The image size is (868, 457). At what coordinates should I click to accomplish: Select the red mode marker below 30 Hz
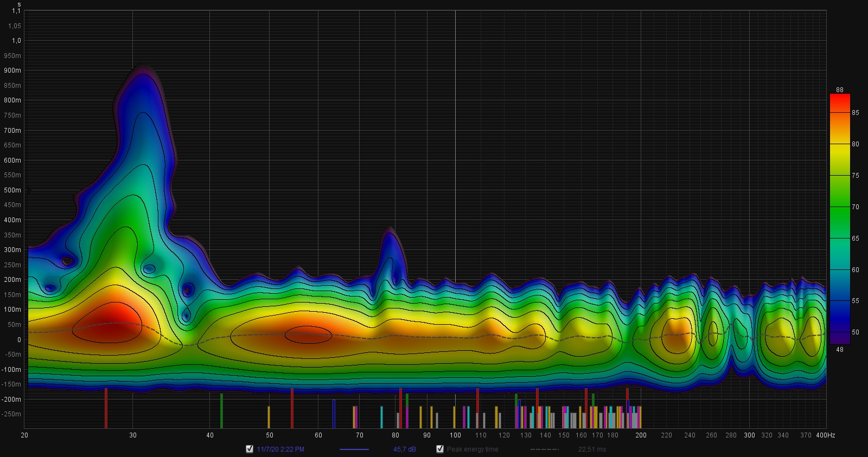[x=106, y=408]
